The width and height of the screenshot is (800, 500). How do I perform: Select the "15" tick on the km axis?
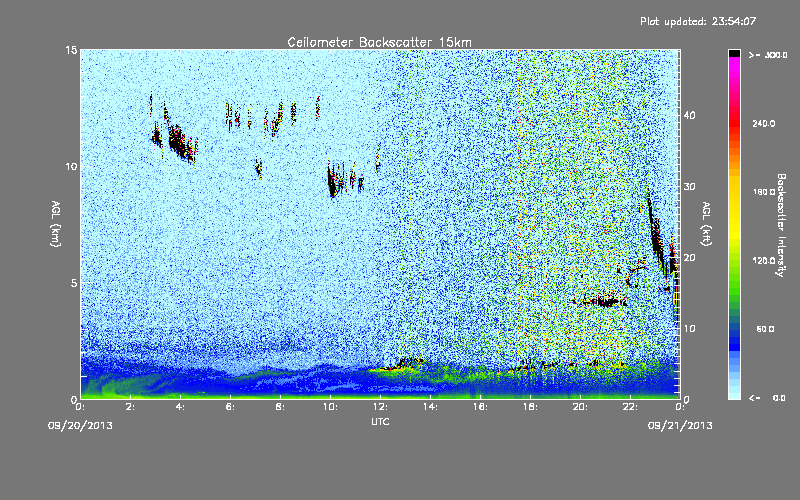pos(71,50)
